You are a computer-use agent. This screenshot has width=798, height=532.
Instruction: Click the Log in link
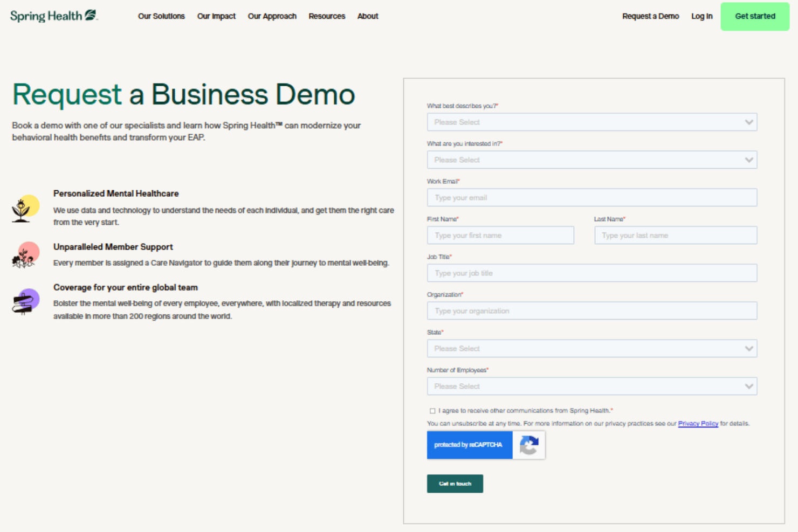click(702, 16)
